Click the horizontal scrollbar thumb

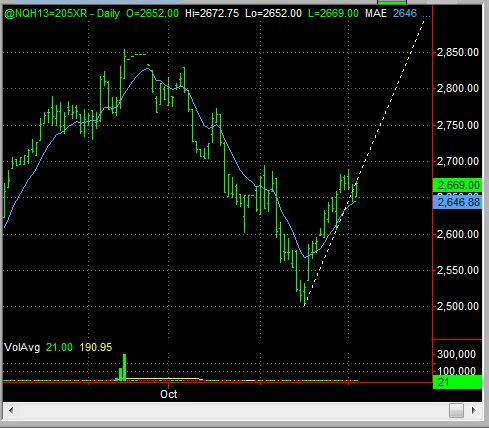(456, 410)
